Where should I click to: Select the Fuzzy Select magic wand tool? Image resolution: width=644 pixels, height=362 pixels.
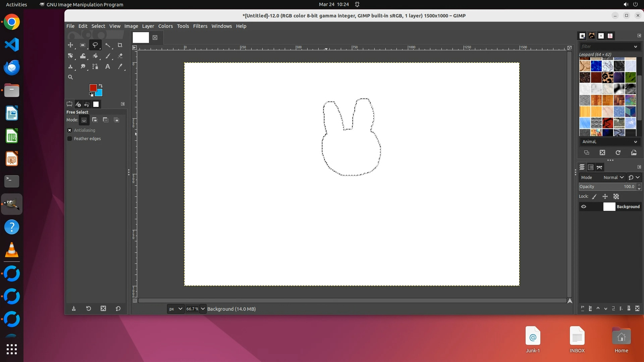[108, 45]
